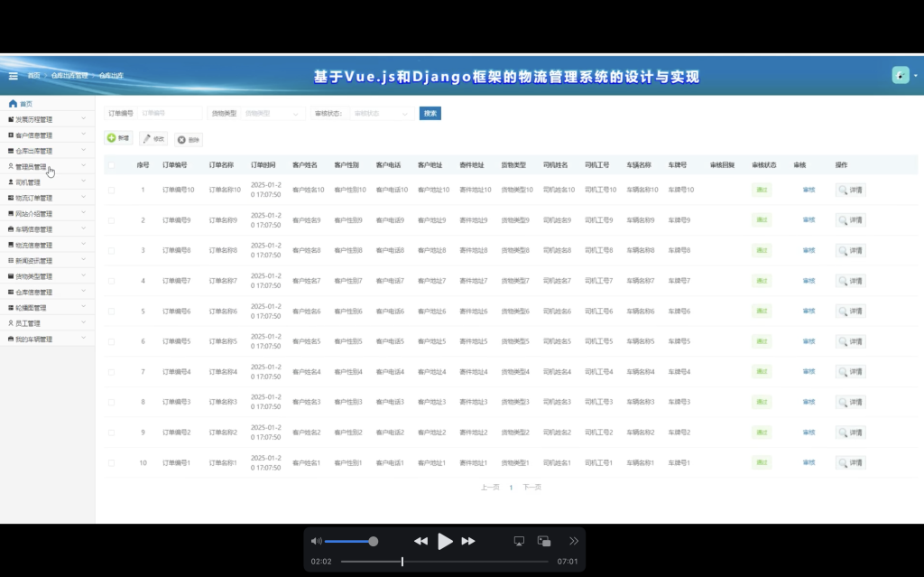Open the 审核状态 filter dropdown
This screenshot has height=577, width=924.
(x=382, y=113)
